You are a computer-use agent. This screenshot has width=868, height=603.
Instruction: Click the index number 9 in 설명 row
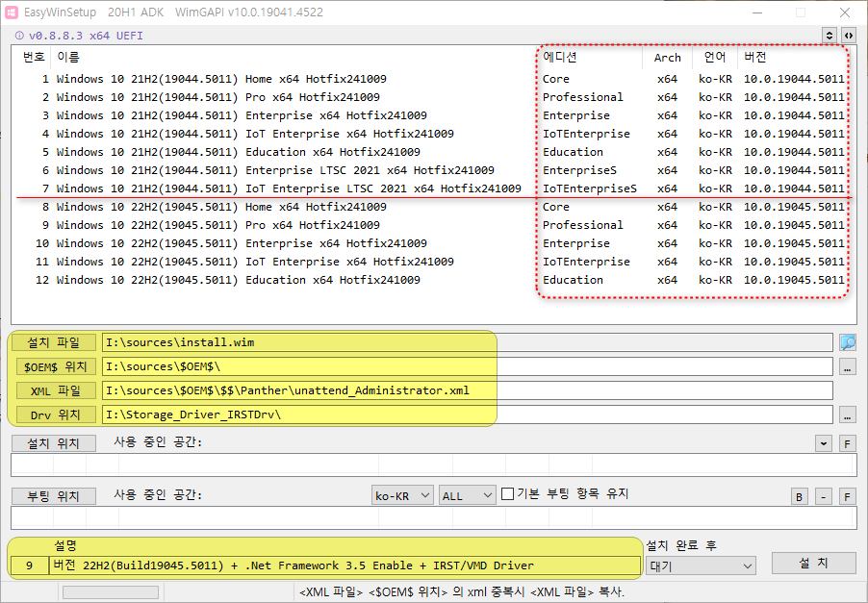29,565
